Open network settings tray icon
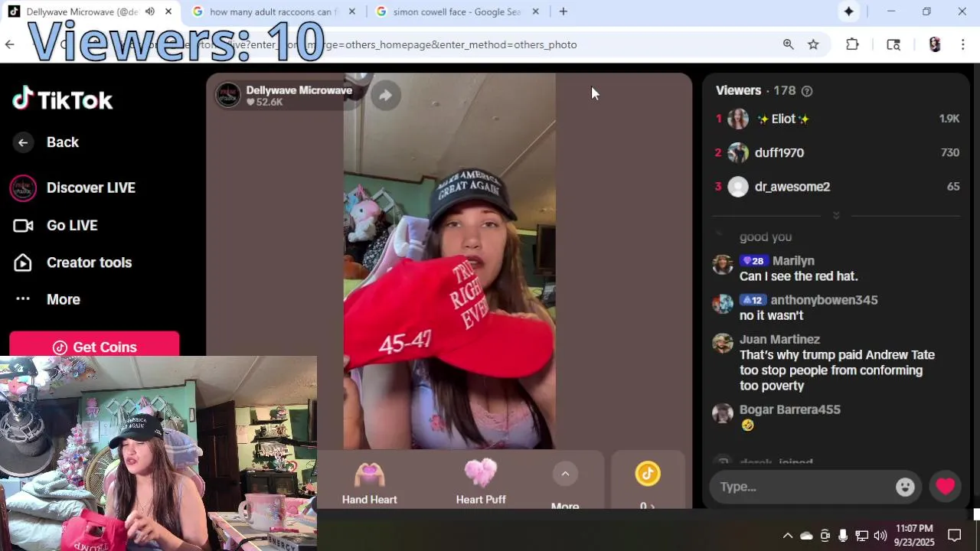980x551 pixels. pyautogui.click(x=861, y=536)
